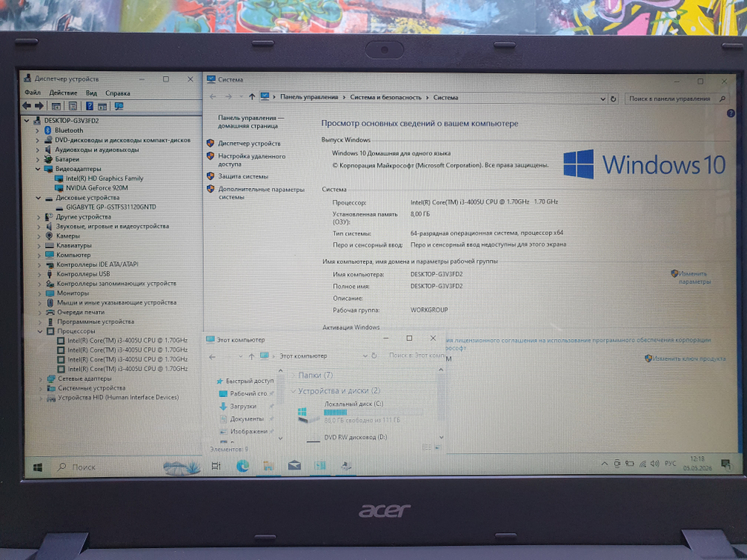Open Изображения in Explorer sidebar
This screenshot has height=560, width=747.
click(248, 432)
